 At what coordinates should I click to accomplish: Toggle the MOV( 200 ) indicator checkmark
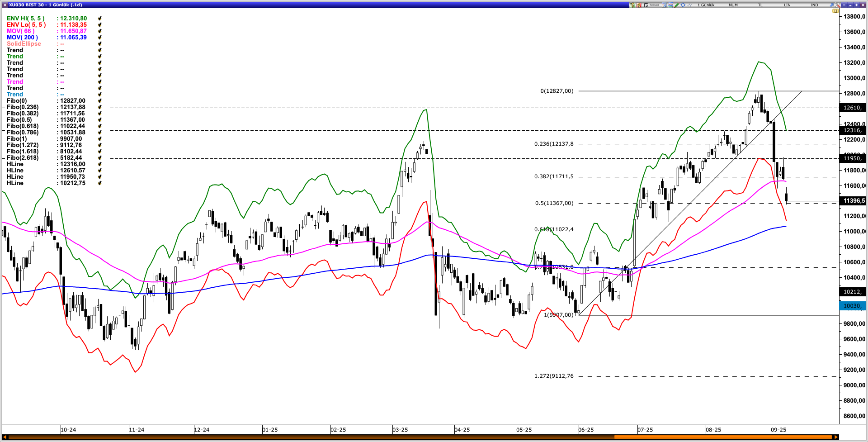[99, 38]
